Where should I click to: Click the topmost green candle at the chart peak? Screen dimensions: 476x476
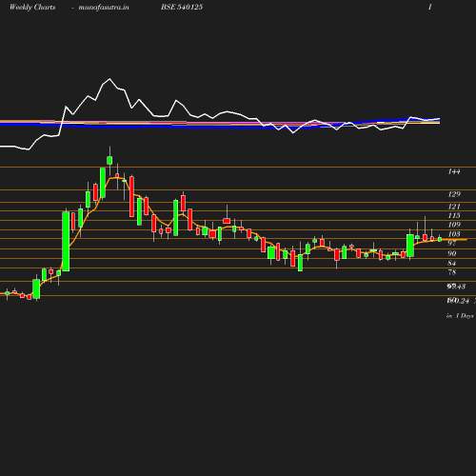(x=109, y=160)
